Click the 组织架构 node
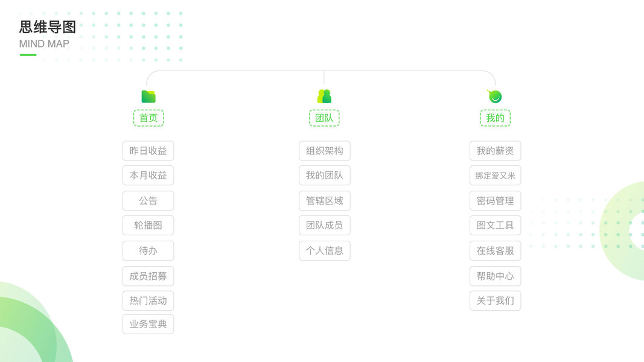Screen dimensions: 644x362 pos(325,151)
